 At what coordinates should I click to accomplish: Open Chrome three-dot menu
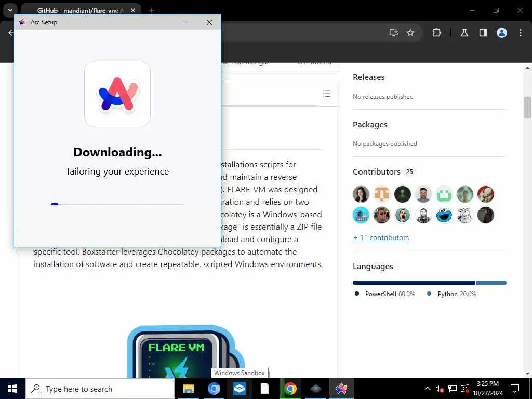click(521, 33)
